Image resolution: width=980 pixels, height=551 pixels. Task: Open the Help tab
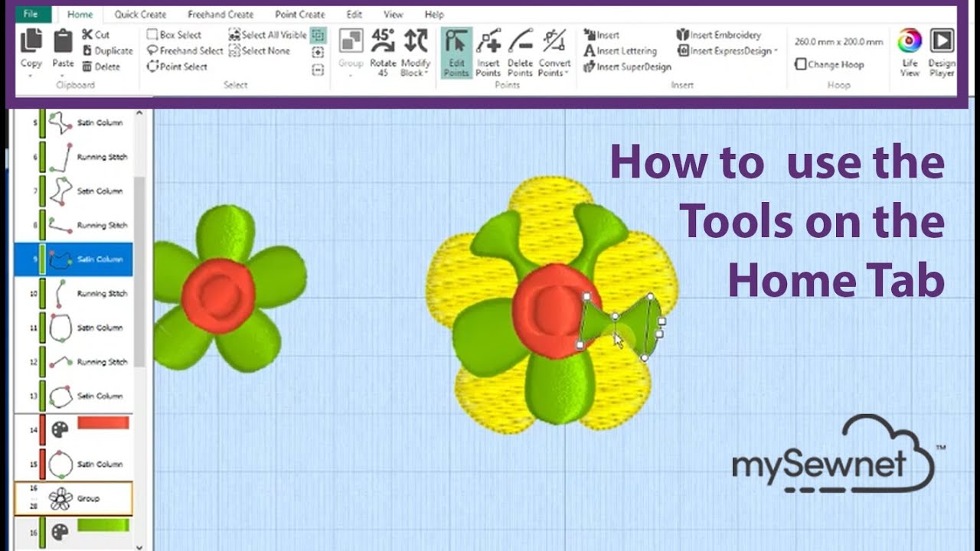point(434,14)
